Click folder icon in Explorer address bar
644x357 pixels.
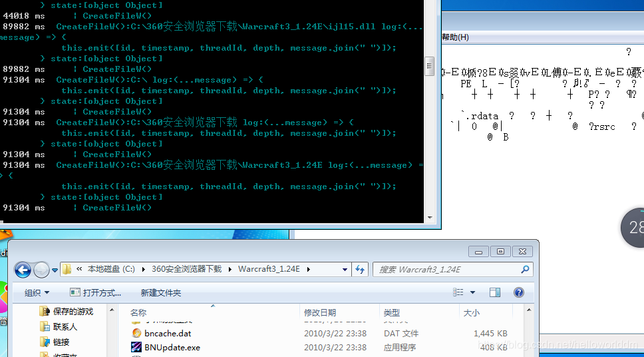pos(67,269)
